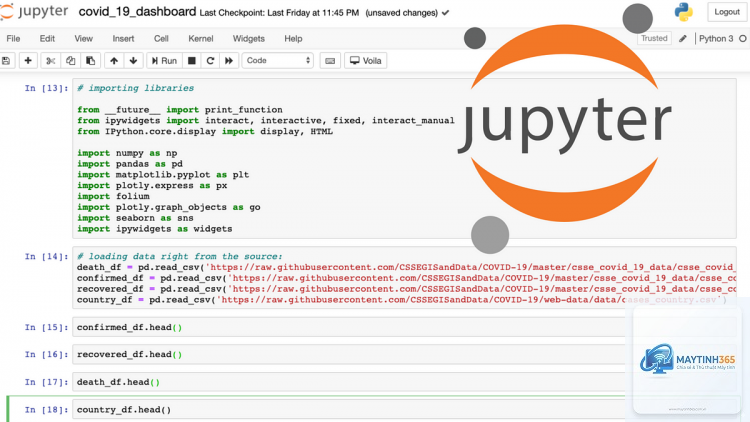
Task: Launch the Voila dashboard button
Action: coord(365,61)
